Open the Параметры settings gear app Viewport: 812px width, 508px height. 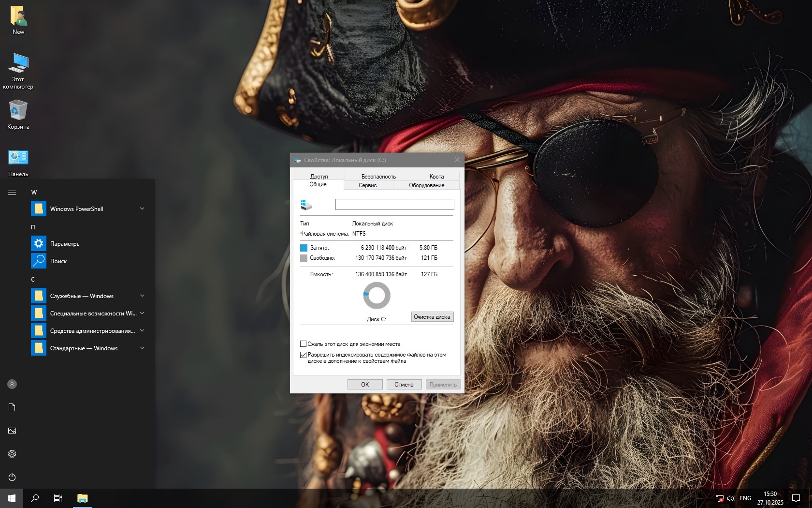click(x=65, y=244)
